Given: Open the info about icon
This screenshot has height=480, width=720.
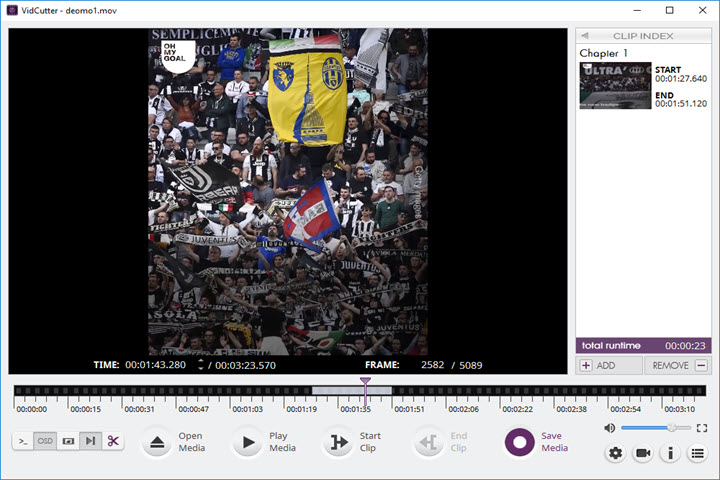Looking at the screenshot, I should point(670,453).
